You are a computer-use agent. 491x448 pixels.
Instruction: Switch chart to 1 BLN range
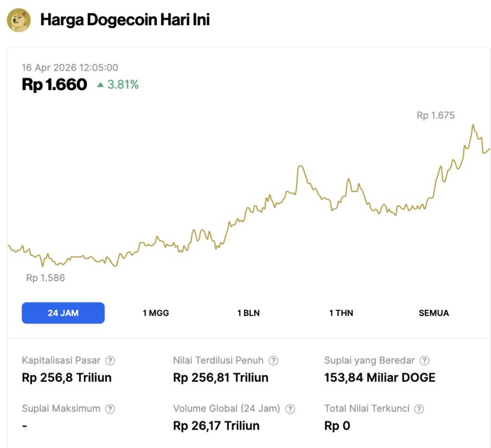tap(249, 313)
